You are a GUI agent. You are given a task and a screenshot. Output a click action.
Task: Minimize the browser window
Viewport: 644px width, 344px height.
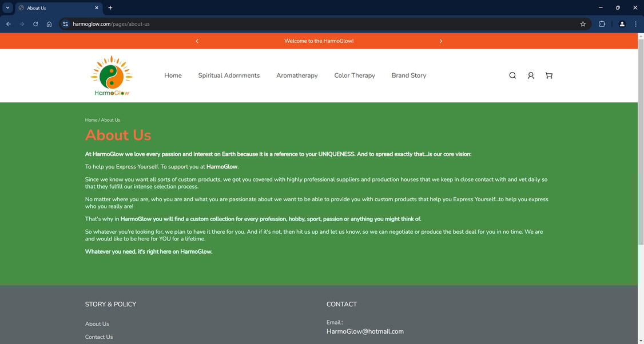(x=601, y=8)
